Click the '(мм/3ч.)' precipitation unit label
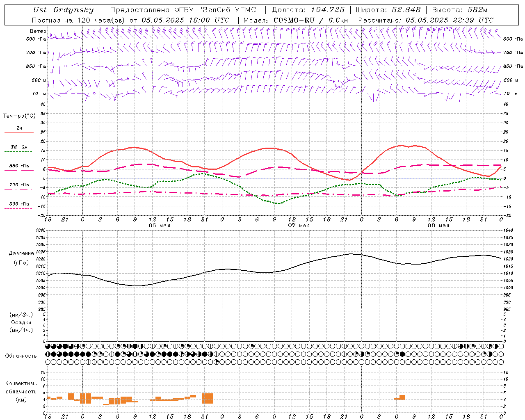The image size is (525, 420). point(21,315)
